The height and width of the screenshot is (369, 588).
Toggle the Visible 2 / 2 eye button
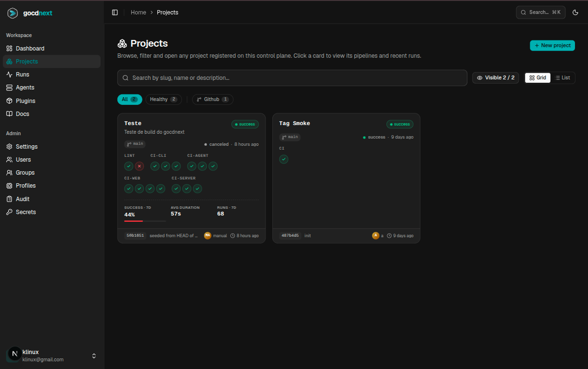pyautogui.click(x=496, y=78)
